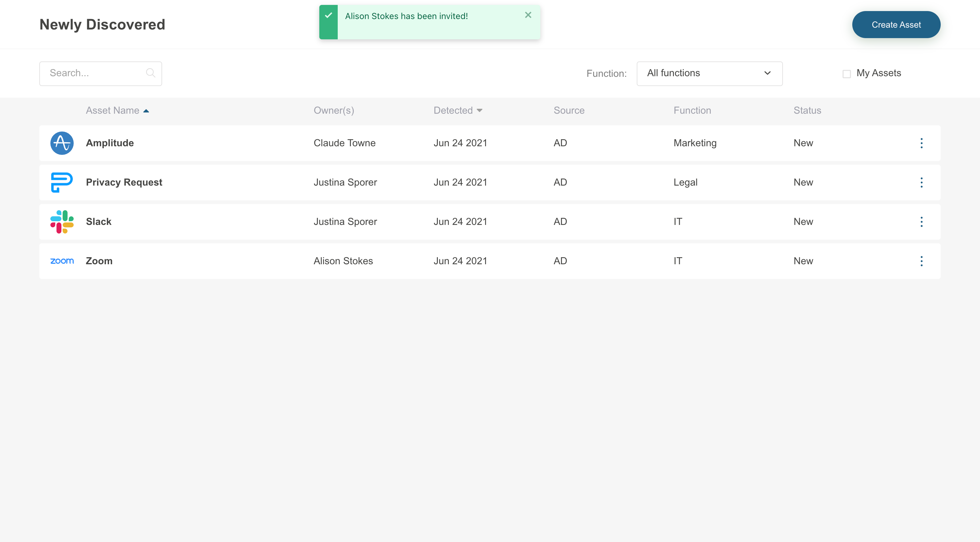The height and width of the screenshot is (542, 980).
Task: Open the three-dot menu for Privacy Request
Action: pos(921,182)
